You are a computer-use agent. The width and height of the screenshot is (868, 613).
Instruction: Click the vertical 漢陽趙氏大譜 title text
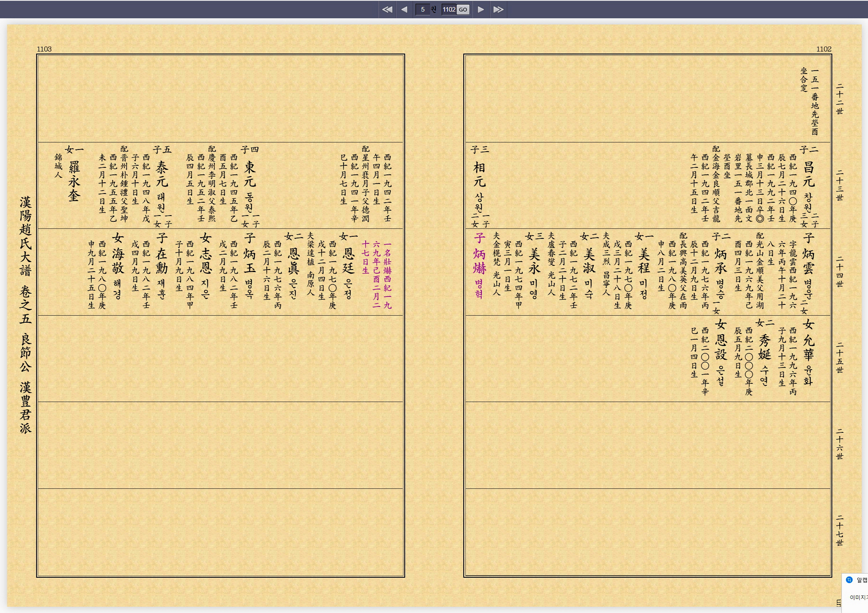pos(26,237)
